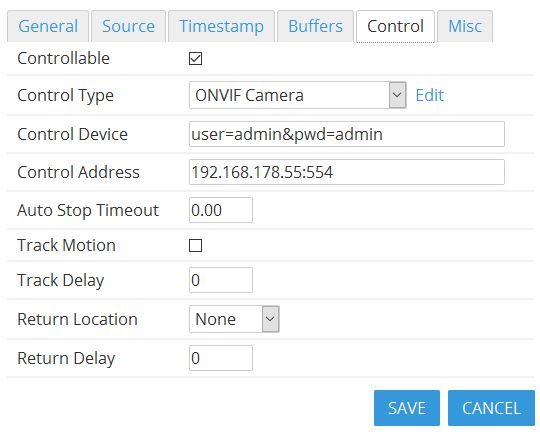Open the Control Type dropdown arrow
Screen dimensions: 540x441
397,95
